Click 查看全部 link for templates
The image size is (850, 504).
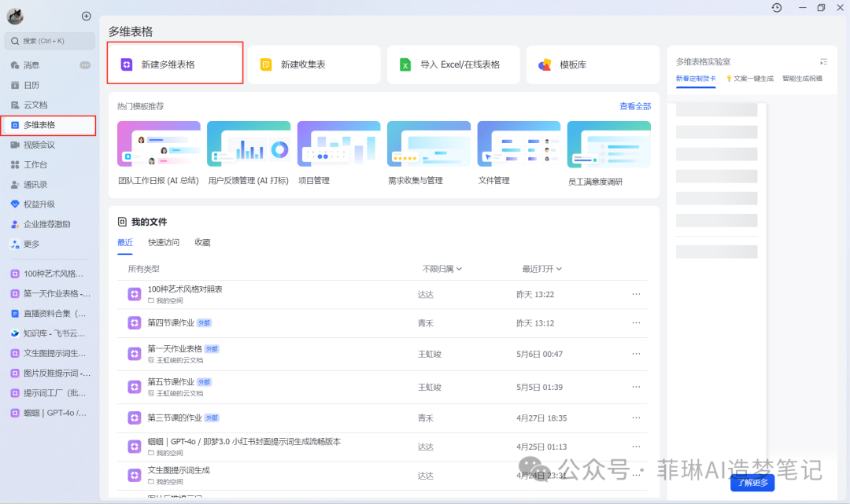tap(635, 107)
